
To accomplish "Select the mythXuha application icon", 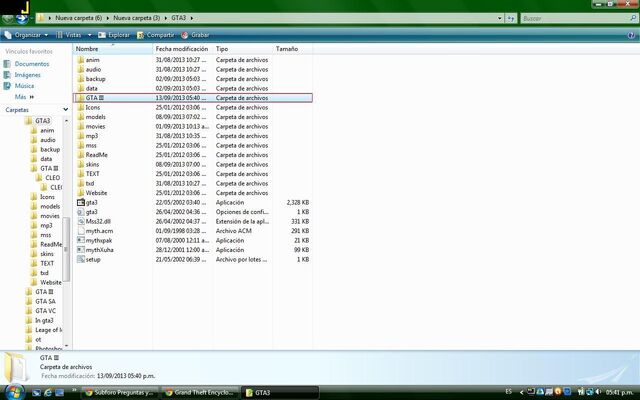I will coord(80,250).
